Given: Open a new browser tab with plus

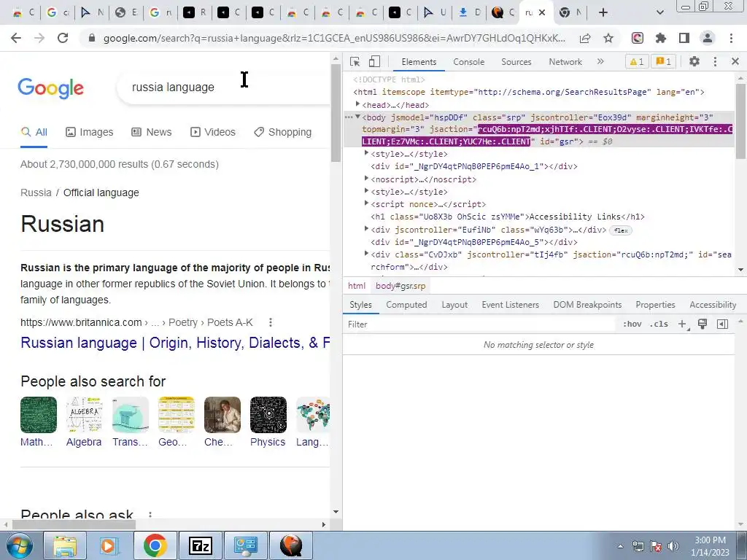Looking at the screenshot, I should 603,12.
